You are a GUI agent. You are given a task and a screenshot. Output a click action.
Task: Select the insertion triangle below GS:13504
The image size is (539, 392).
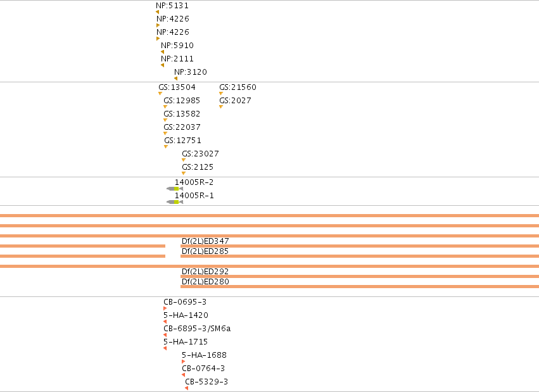pyautogui.click(x=160, y=94)
